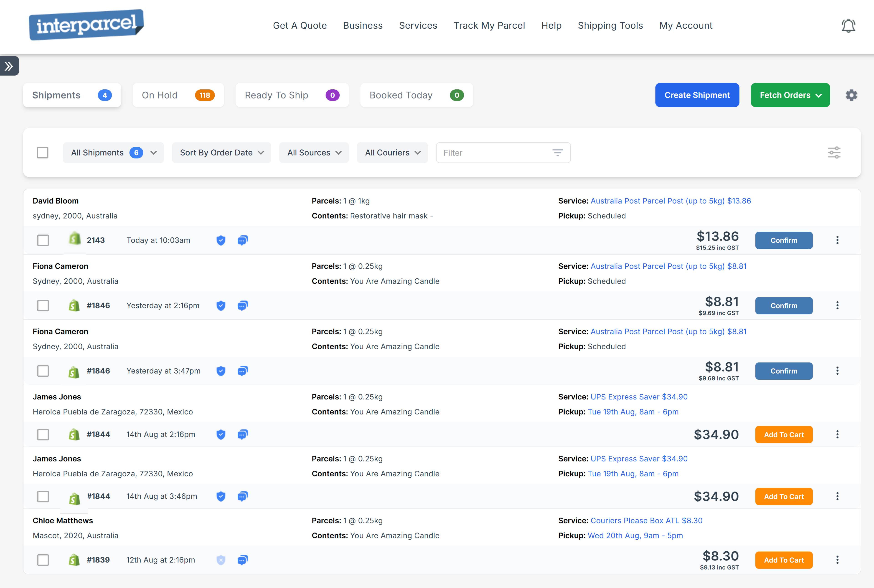Expand the All Couriers dropdown
Image resolution: width=874 pixels, height=588 pixels.
392,153
